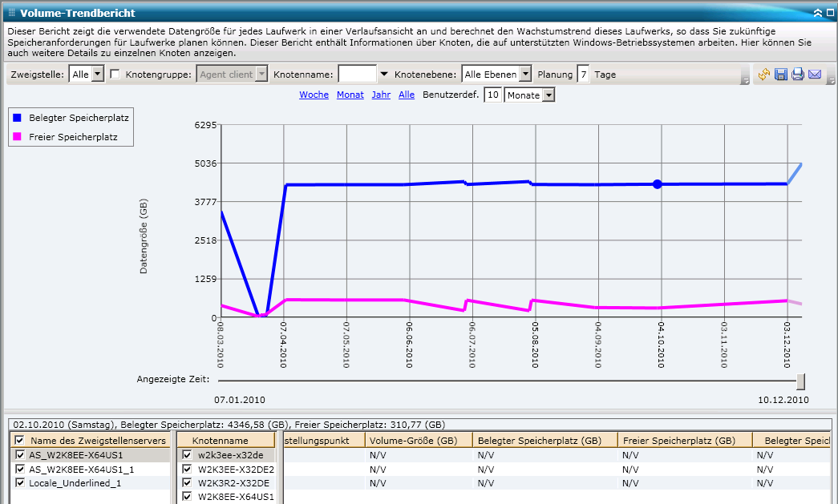The width and height of the screenshot is (838, 504).
Task: Click the Knotenname text input field
Action: pyautogui.click(x=358, y=75)
